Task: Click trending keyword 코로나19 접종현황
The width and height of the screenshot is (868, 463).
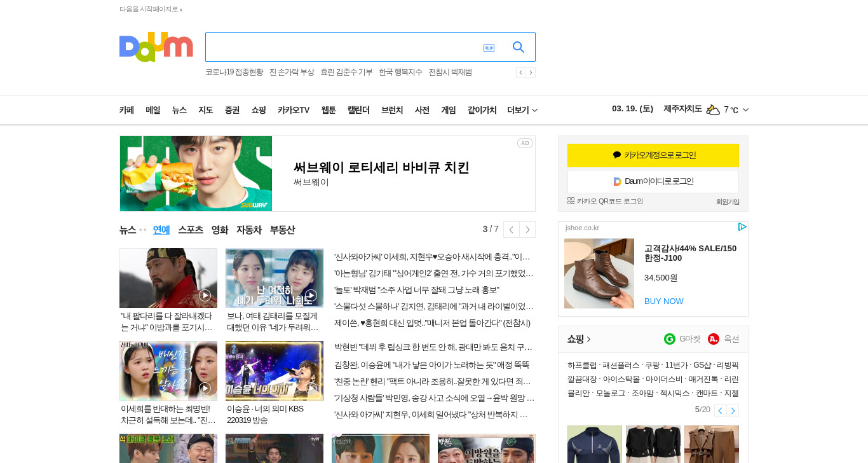Action: pyautogui.click(x=234, y=73)
